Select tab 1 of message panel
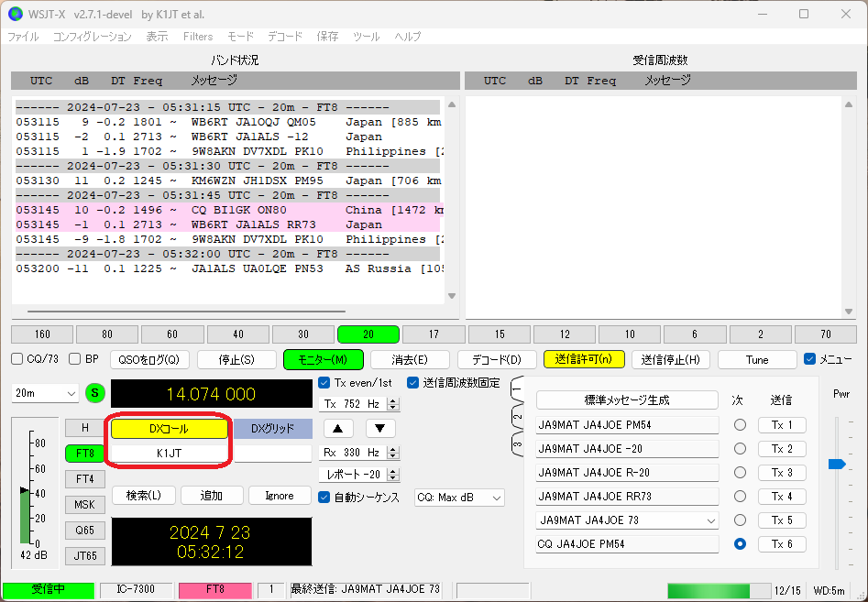 pos(517,389)
